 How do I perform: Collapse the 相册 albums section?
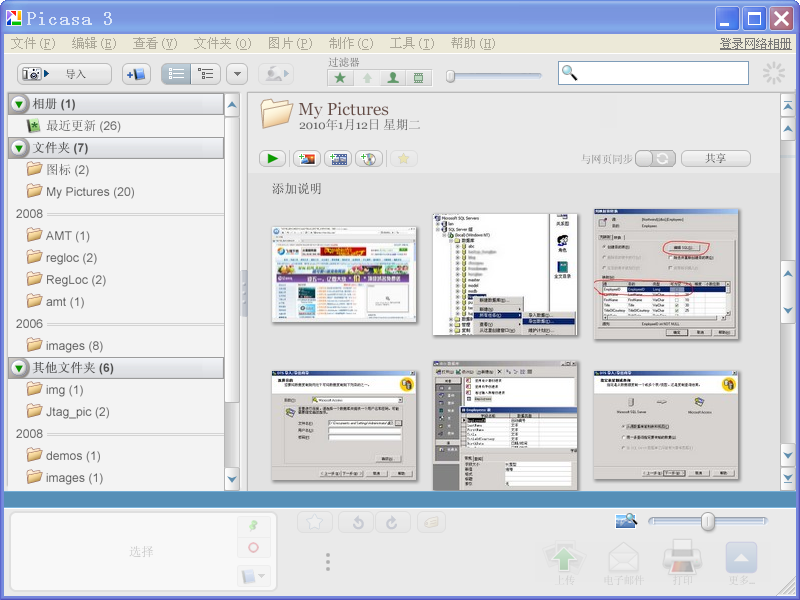point(19,104)
